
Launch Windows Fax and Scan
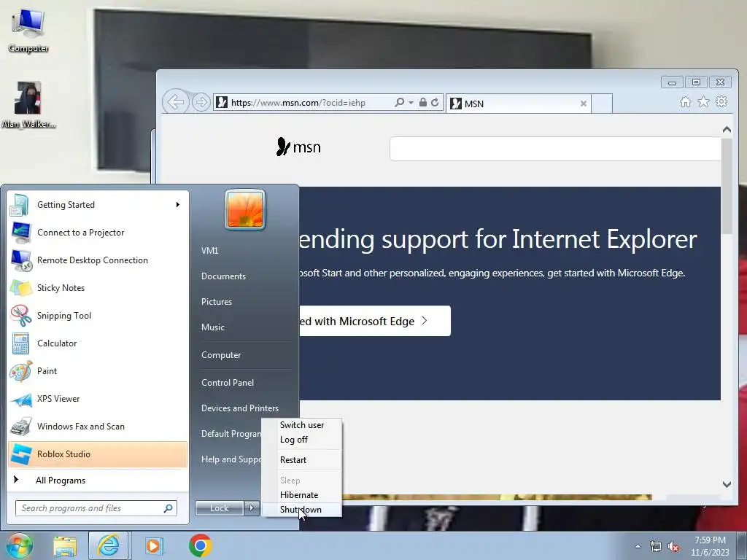pos(98,426)
